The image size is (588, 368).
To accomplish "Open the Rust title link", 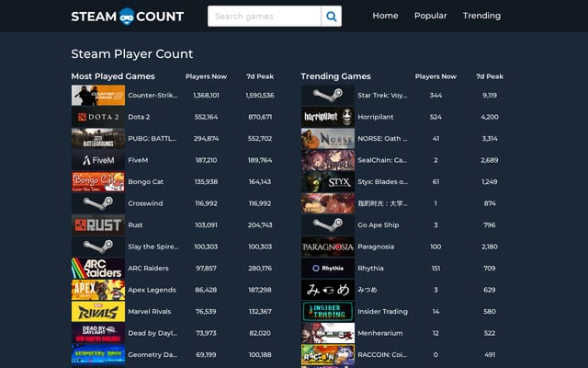I will tap(135, 224).
